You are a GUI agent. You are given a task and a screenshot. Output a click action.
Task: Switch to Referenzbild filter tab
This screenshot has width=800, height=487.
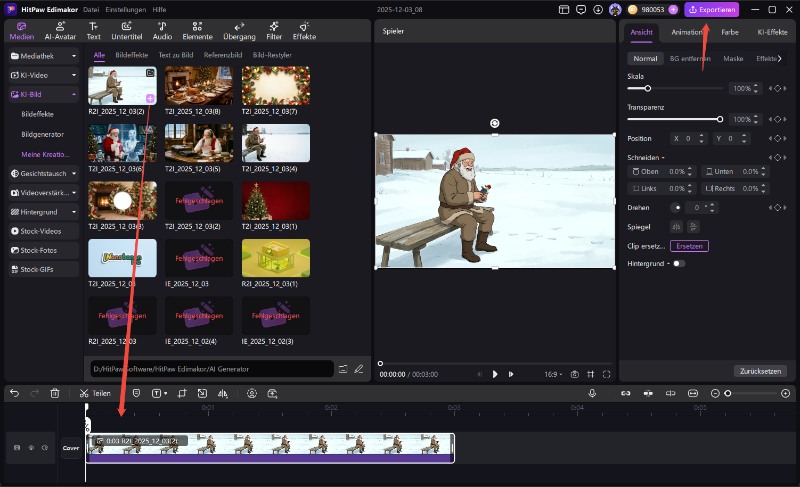pos(222,55)
